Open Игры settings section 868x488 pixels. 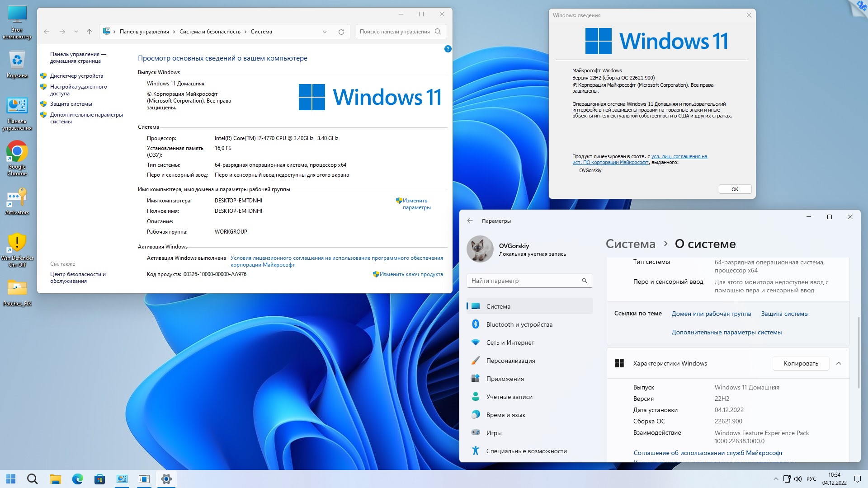(x=529, y=433)
